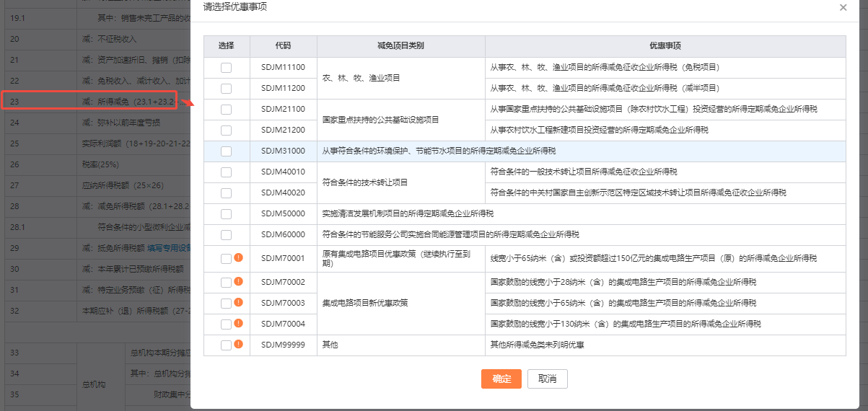Click the orange 确定 button

tap(501, 379)
